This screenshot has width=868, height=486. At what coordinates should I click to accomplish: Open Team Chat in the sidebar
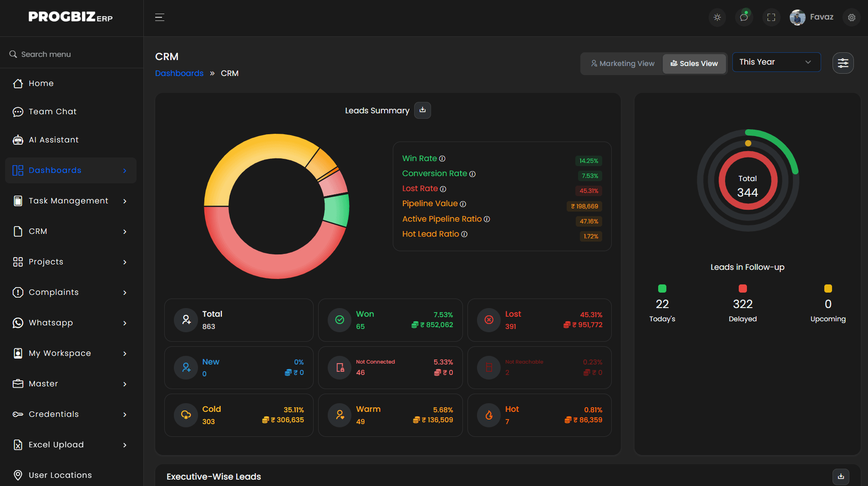pyautogui.click(x=71, y=111)
